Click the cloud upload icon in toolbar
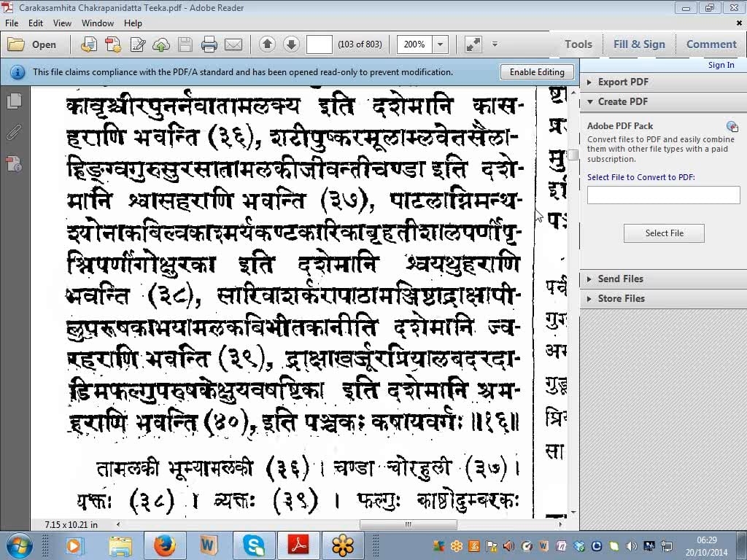Screen dimensions: 747x560 161,44
